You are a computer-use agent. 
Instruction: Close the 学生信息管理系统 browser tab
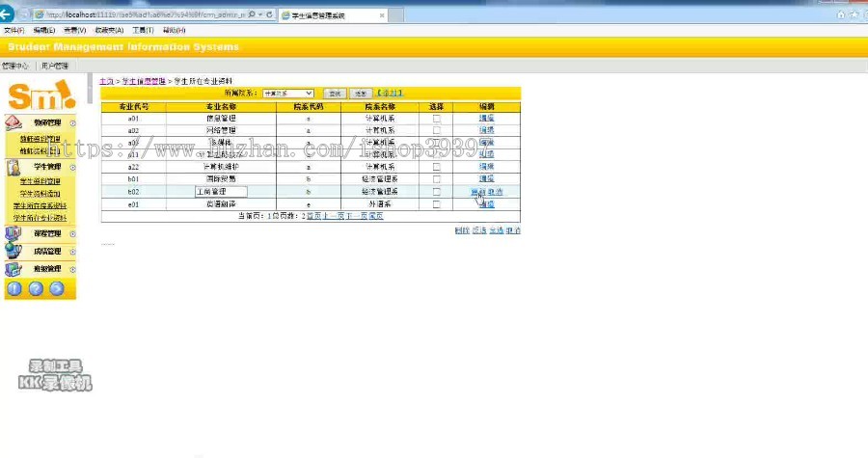coord(381,15)
